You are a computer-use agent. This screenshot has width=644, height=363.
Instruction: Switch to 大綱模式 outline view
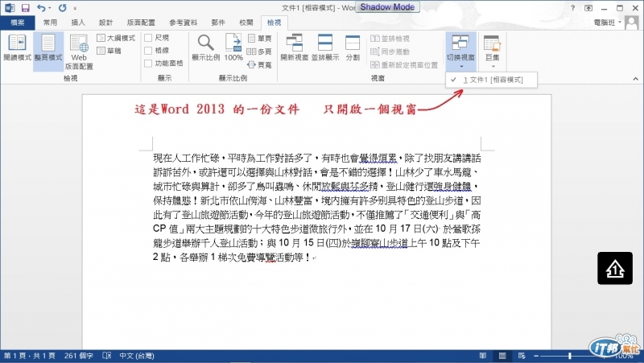116,38
